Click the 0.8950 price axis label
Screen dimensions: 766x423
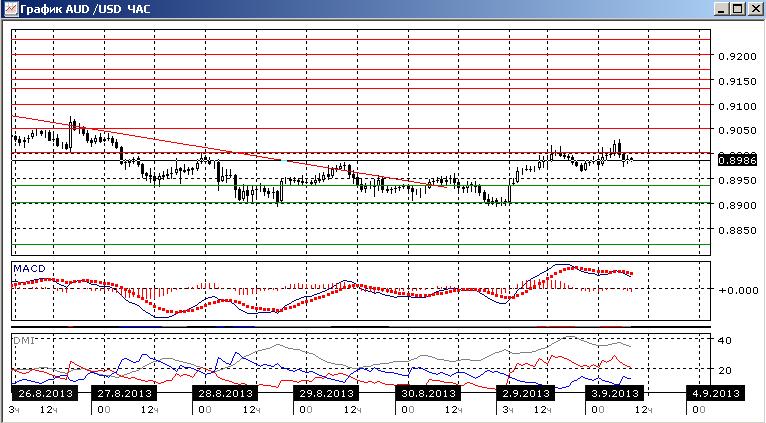point(738,181)
